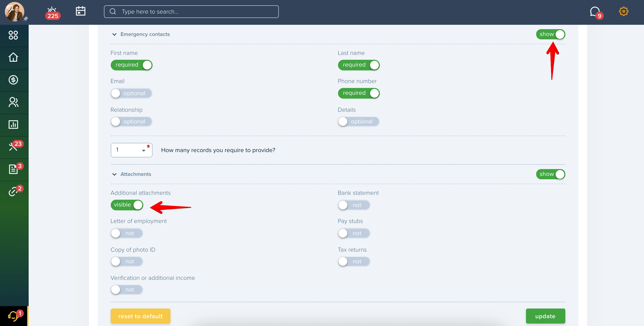Toggle Phone number required switch
The height and width of the screenshot is (326, 644).
pos(358,93)
